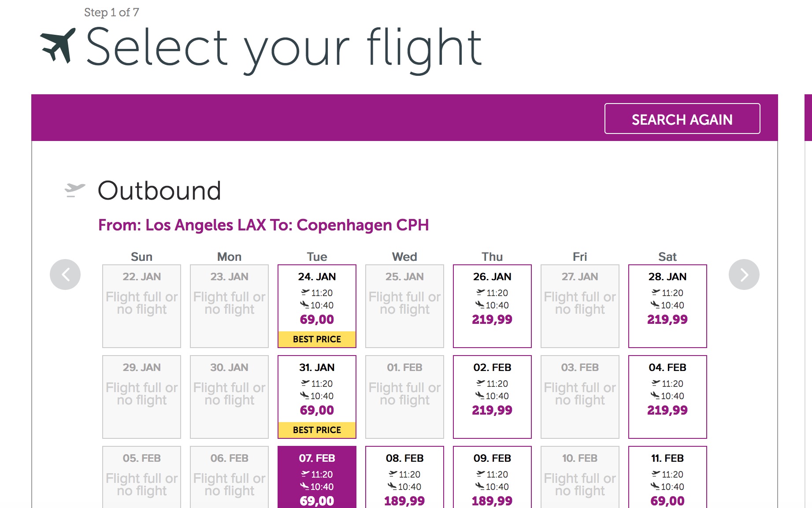
Task: Click the Outbound departure plane icon
Action: (74, 190)
